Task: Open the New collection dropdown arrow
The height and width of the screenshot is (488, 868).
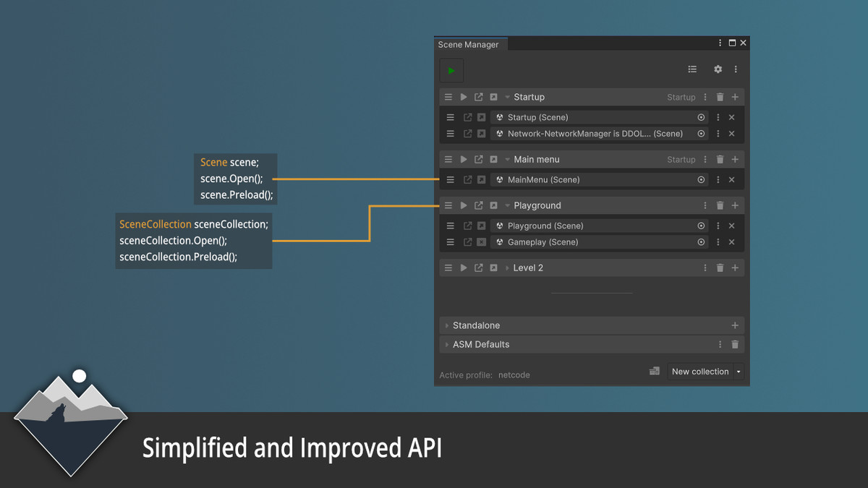Action: click(x=739, y=372)
